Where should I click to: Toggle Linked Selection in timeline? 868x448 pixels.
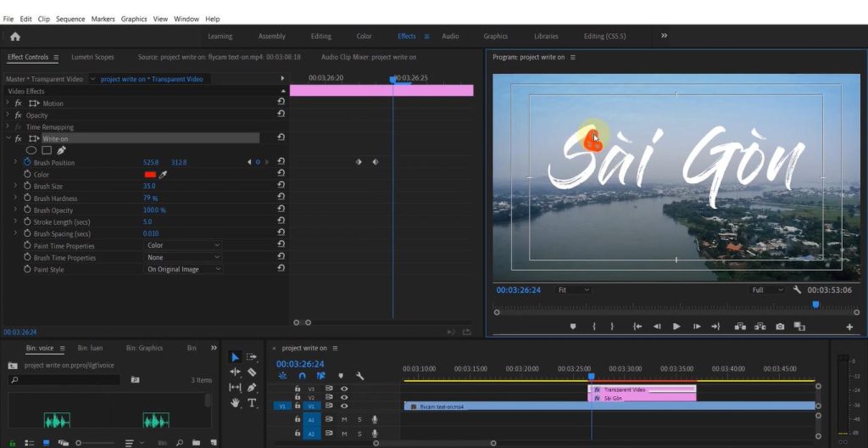320,376
